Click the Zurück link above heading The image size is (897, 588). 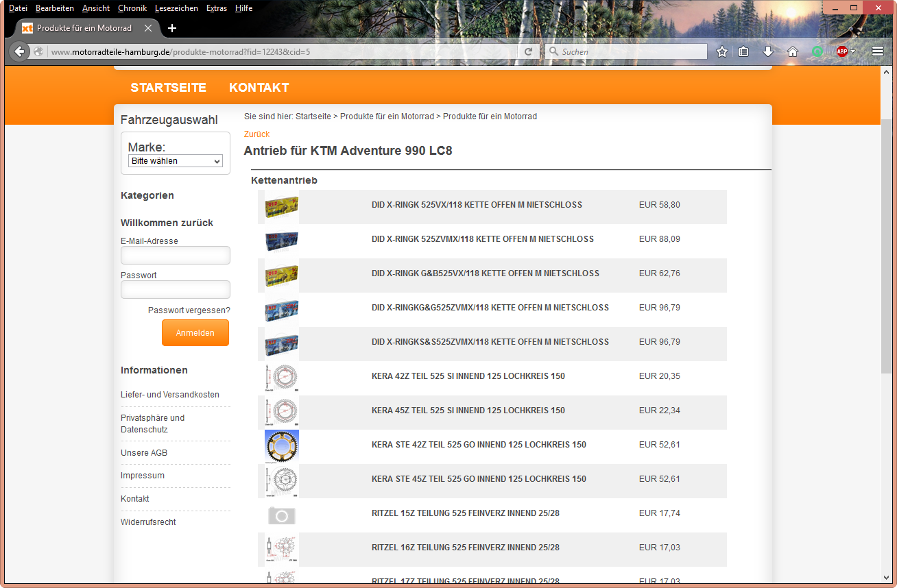point(256,134)
